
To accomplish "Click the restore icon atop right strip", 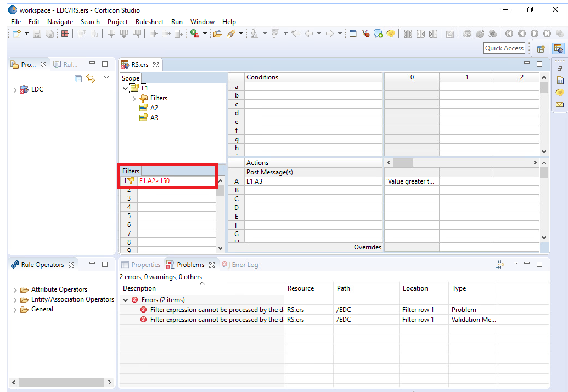I will click(560, 69).
